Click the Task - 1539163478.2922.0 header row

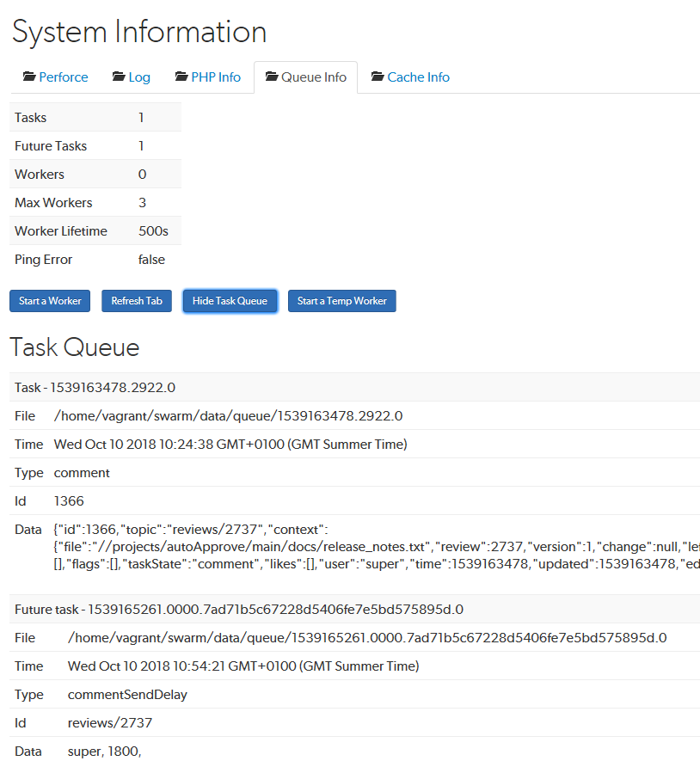click(x=354, y=388)
